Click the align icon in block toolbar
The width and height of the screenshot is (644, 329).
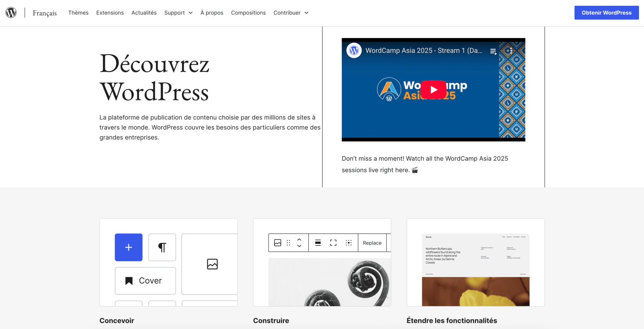(318, 243)
